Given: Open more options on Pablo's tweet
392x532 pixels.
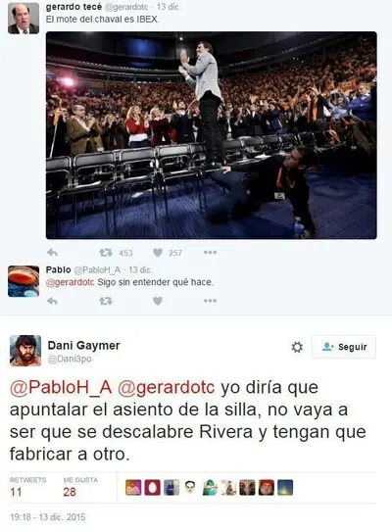Looking at the screenshot, I should tap(210, 301).
